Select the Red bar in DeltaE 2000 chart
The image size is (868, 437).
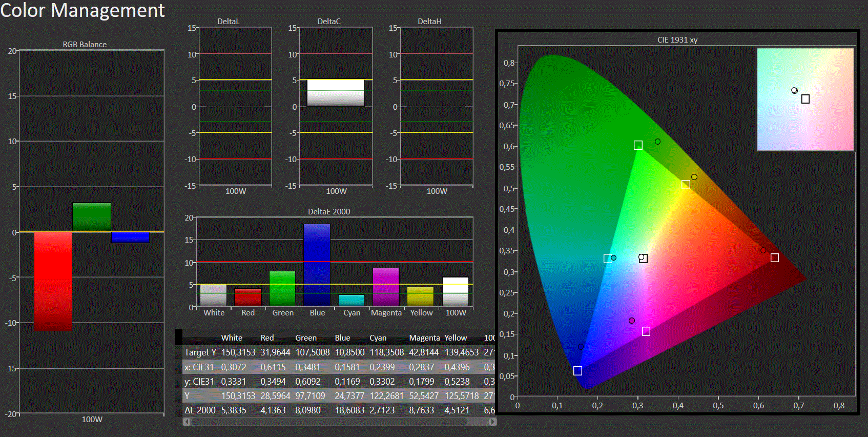(x=248, y=297)
